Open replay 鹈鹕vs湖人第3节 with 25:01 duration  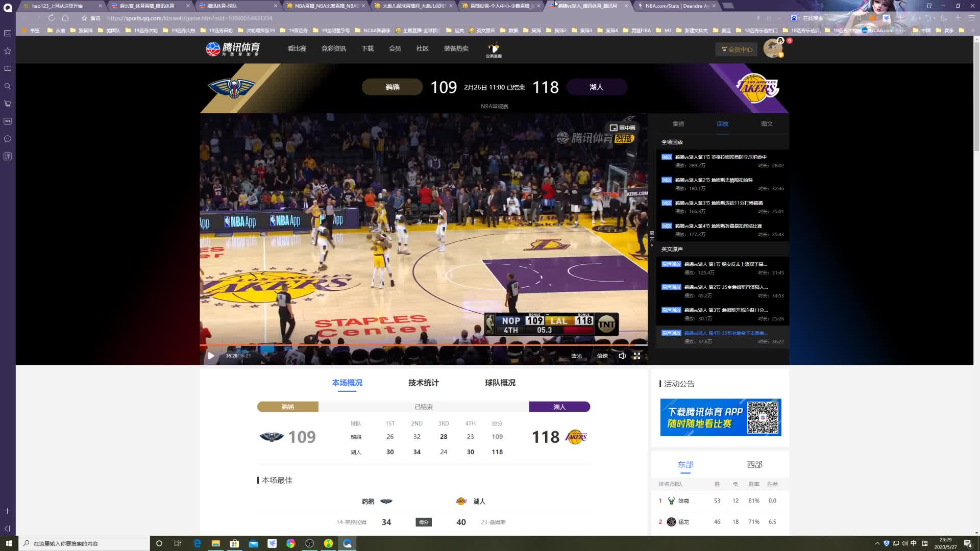click(722, 207)
